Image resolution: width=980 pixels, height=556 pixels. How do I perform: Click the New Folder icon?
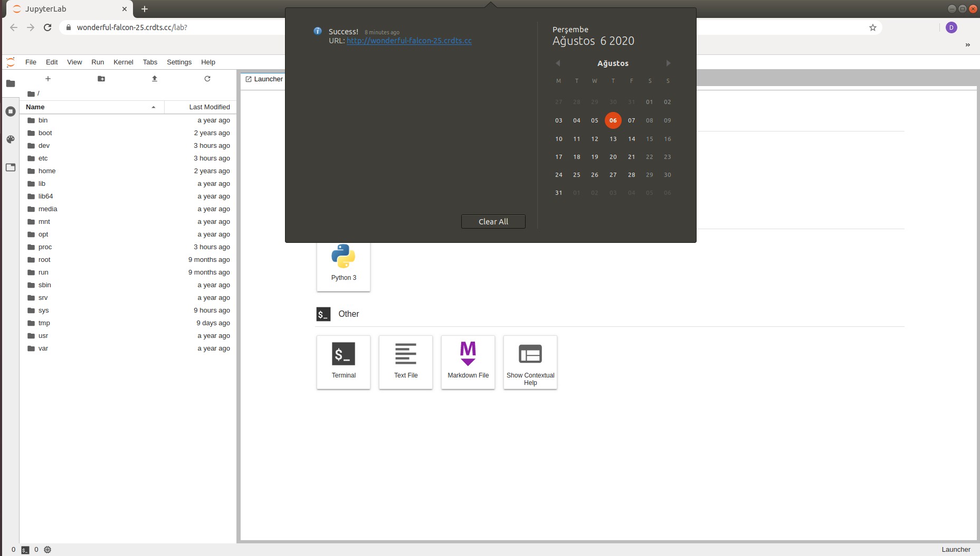pos(101,79)
